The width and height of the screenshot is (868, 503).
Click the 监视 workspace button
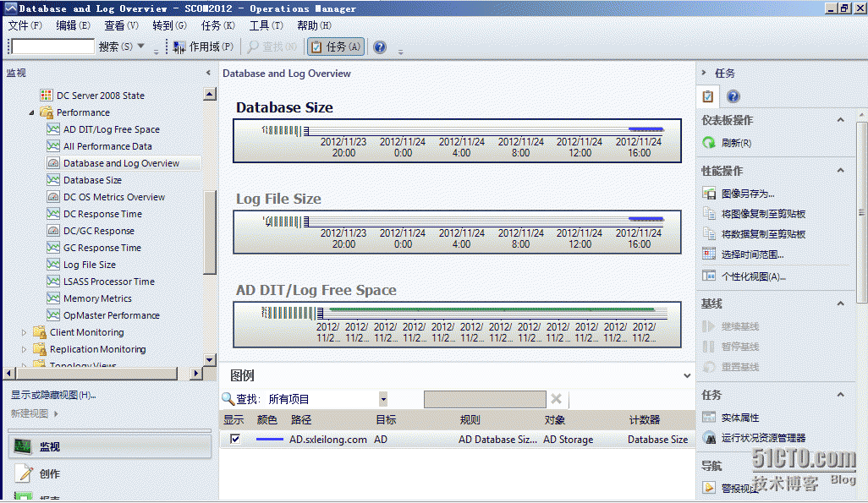pyautogui.click(x=110, y=446)
